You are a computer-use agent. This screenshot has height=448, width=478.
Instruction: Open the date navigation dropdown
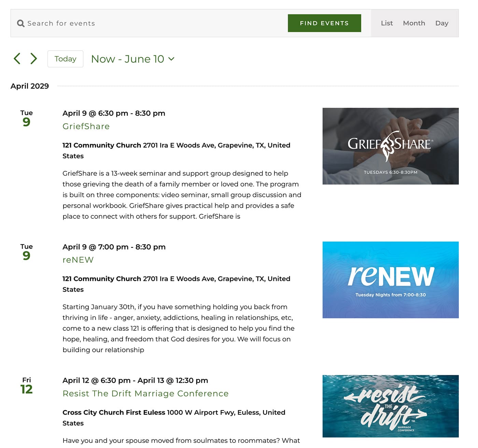coord(132,59)
